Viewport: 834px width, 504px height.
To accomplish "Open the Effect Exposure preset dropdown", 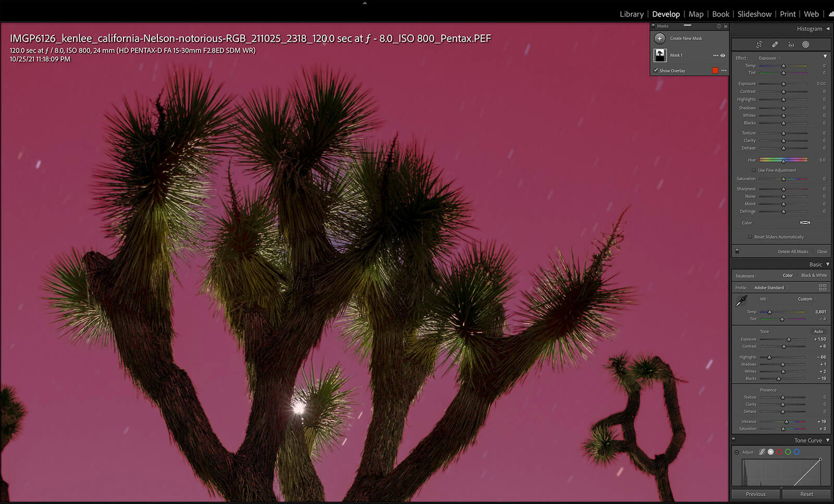I will tap(770, 58).
